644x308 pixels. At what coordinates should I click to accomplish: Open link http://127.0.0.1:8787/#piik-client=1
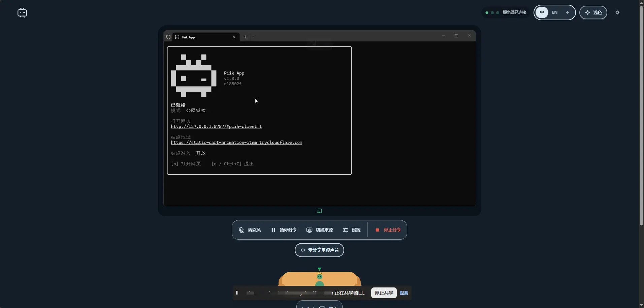point(216,127)
